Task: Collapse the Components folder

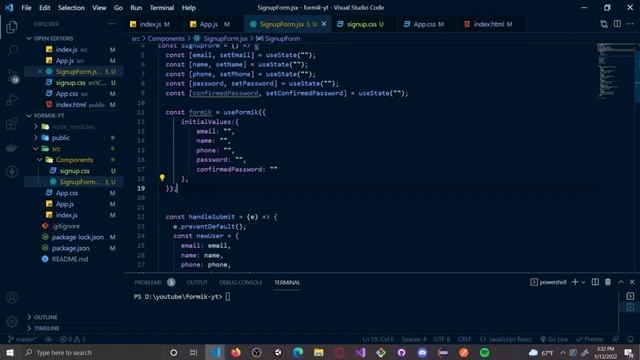Action: (x=40, y=160)
